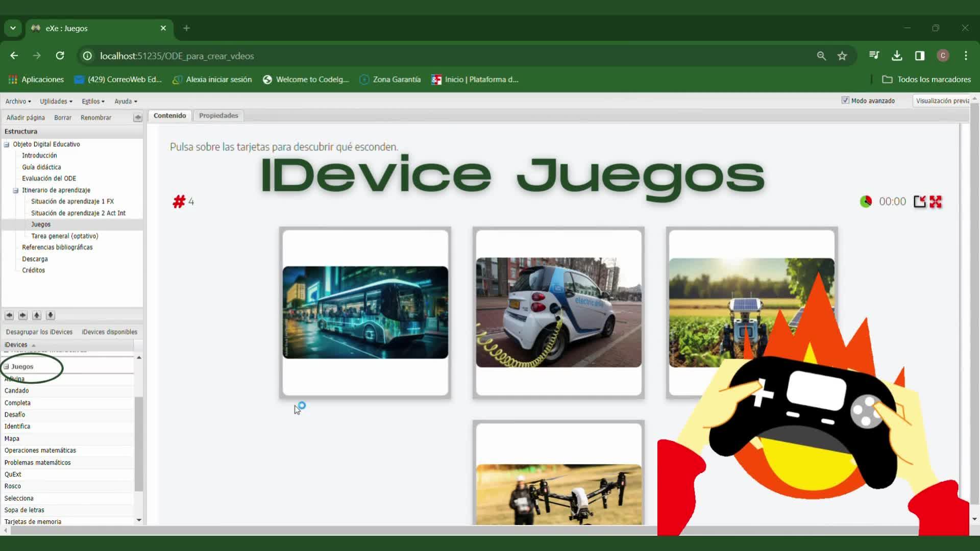Collapse structure panel with arrow icon
The width and height of the screenshot is (980, 551).
point(137,118)
